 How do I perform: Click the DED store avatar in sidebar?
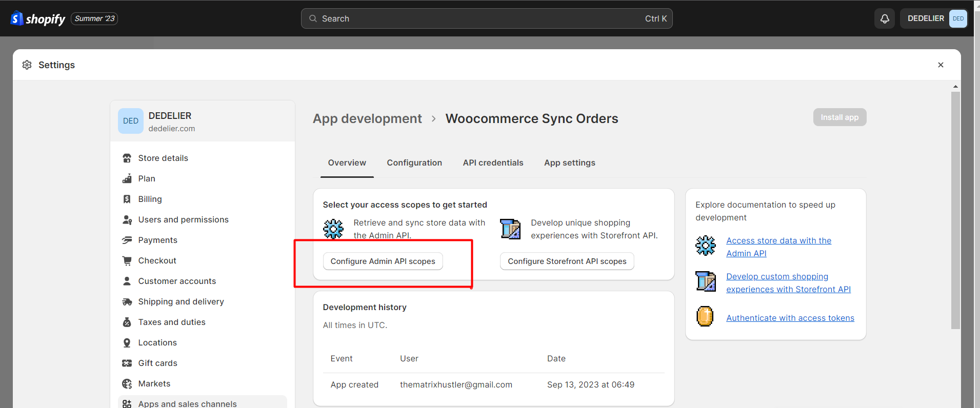point(131,121)
